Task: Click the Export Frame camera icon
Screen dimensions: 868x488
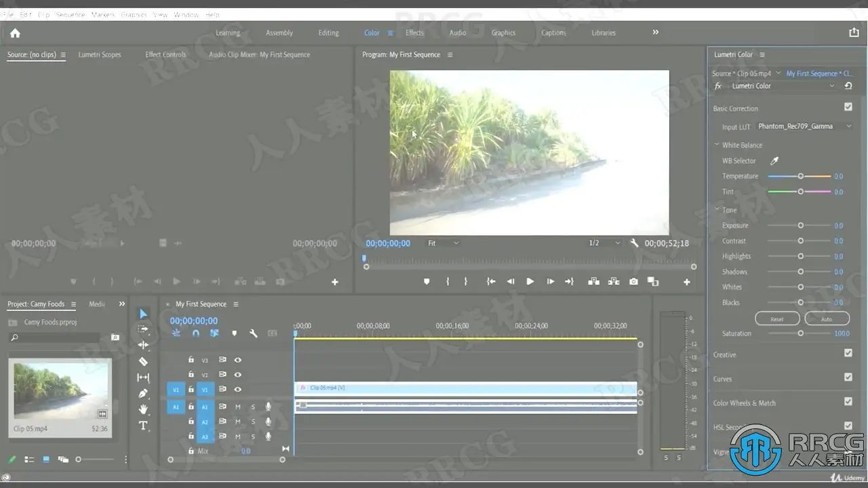Action: tap(633, 282)
